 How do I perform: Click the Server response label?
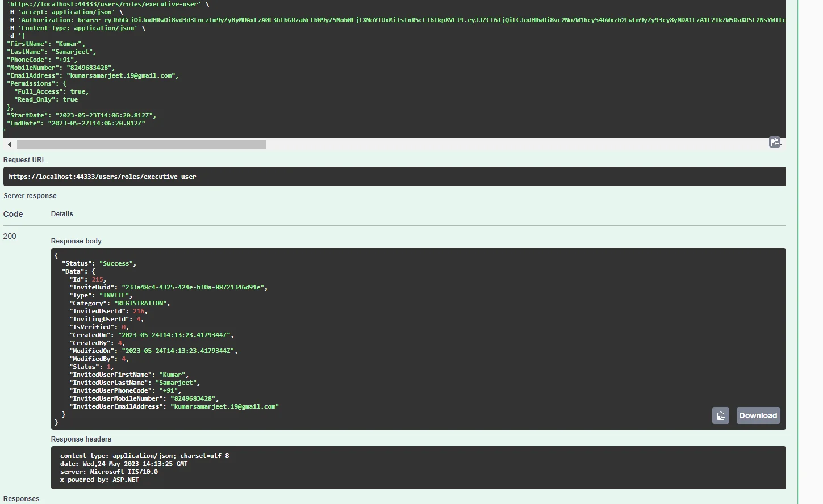coord(30,196)
